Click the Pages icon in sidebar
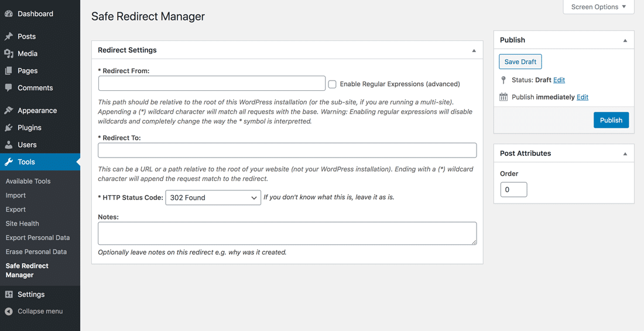644x331 pixels. [x=9, y=71]
